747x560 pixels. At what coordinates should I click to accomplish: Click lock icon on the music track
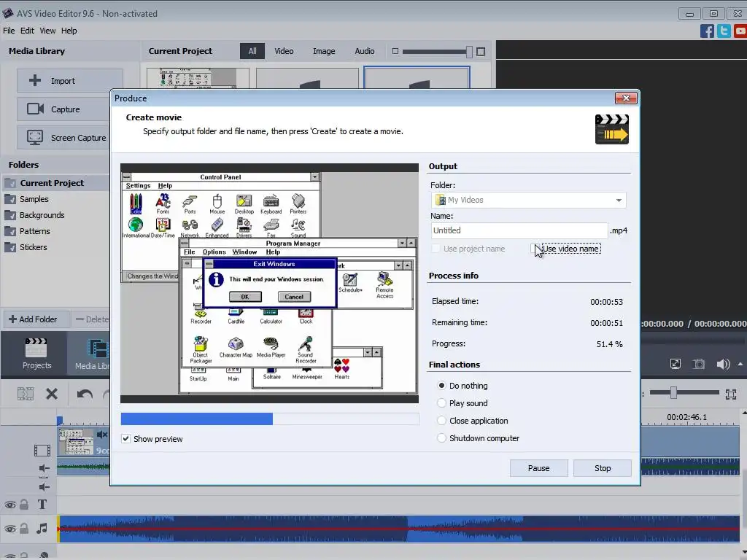24,528
